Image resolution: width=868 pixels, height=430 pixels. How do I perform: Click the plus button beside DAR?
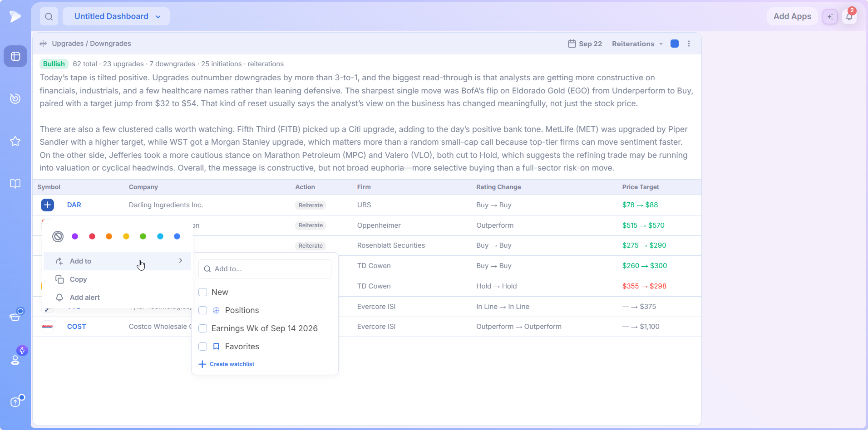47,205
